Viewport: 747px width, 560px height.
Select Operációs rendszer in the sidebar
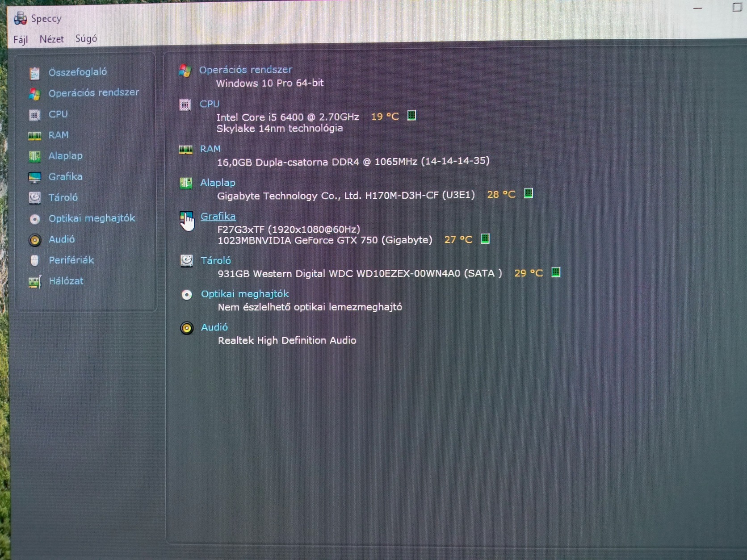94,92
